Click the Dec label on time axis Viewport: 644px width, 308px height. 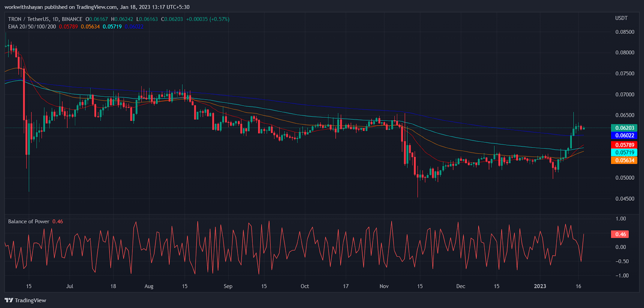coord(460,286)
